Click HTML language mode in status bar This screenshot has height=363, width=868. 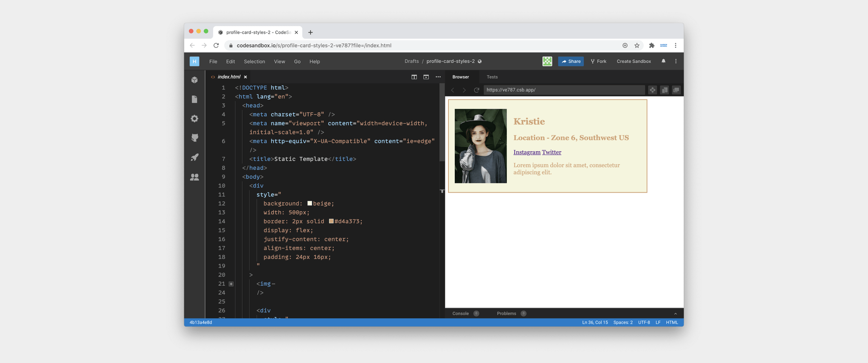coord(672,322)
